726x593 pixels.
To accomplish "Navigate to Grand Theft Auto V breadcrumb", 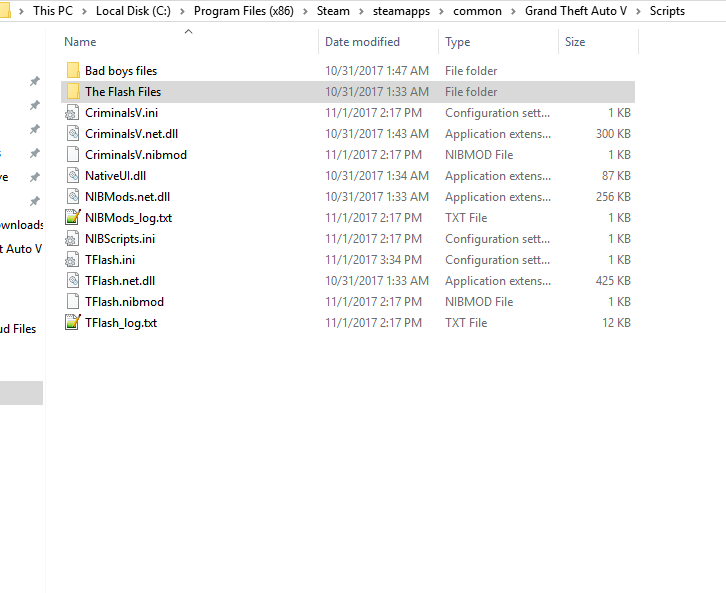I will [576, 11].
